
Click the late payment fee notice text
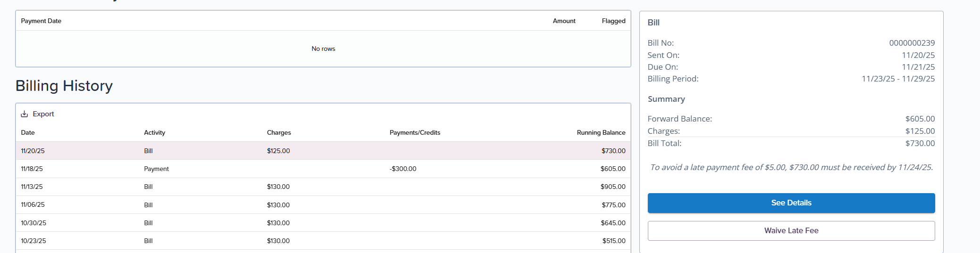coord(791,167)
